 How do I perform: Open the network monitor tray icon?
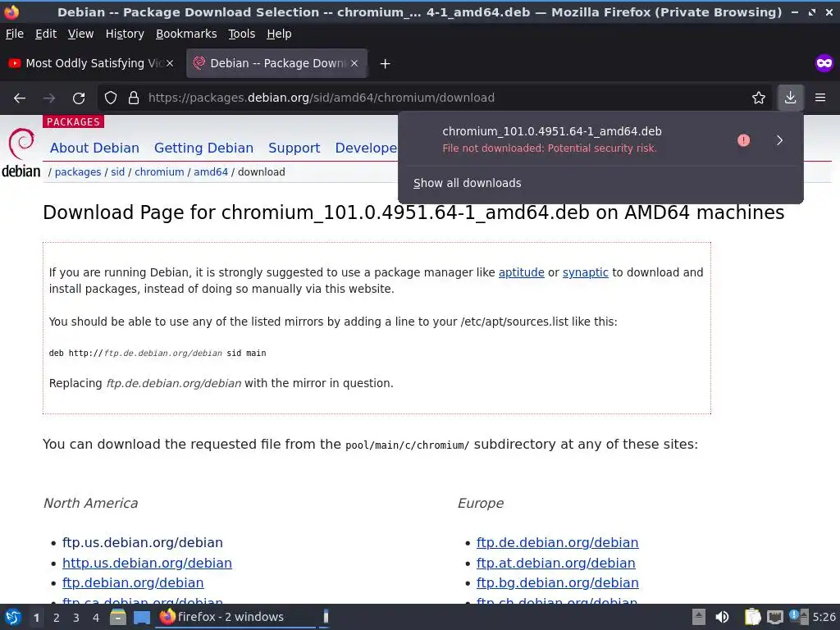(x=774, y=617)
